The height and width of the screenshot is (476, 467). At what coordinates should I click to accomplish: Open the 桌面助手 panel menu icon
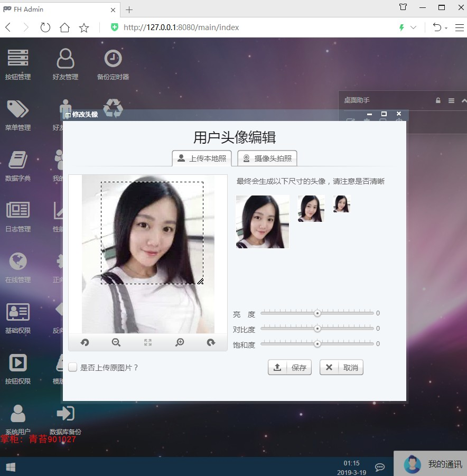(452, 100)
